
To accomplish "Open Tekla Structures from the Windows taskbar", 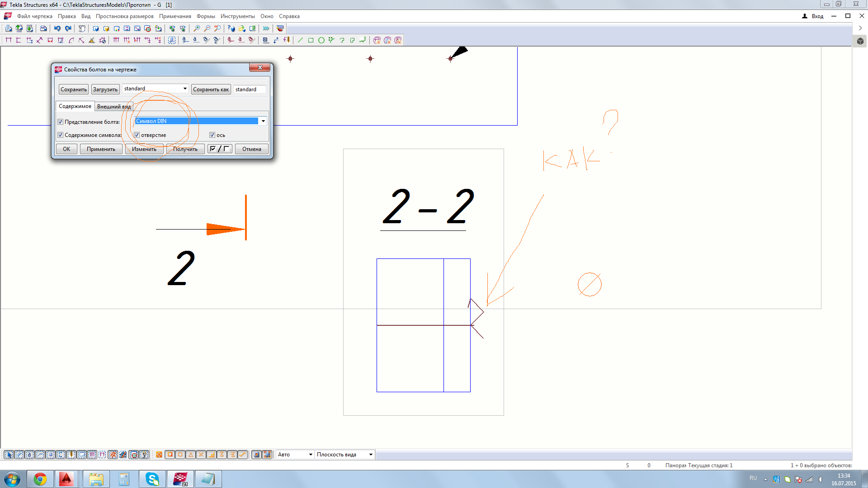I will (180, 479).
